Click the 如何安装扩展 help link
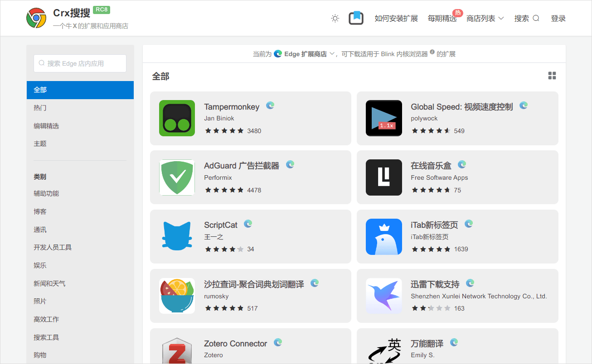 [x=396, y=19]
